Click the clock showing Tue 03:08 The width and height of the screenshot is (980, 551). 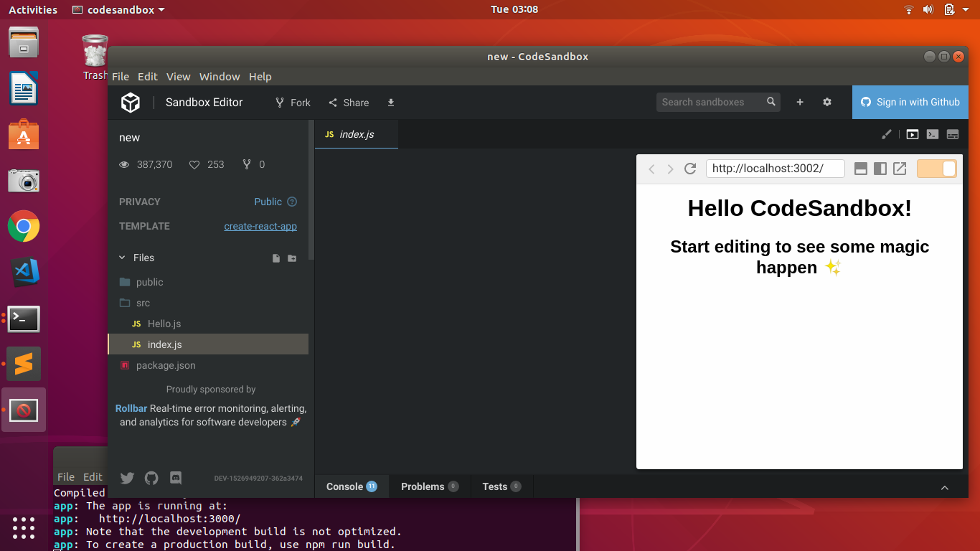point(514,9)
